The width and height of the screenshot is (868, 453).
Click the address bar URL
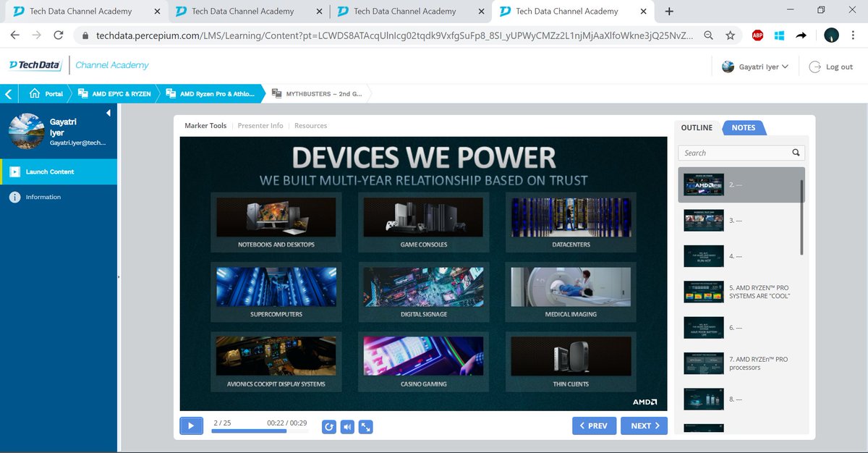[x=395, y=35]
